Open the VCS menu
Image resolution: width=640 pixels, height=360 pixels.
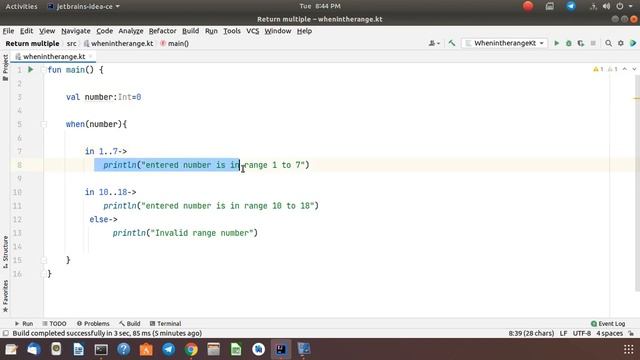point(253,31)
